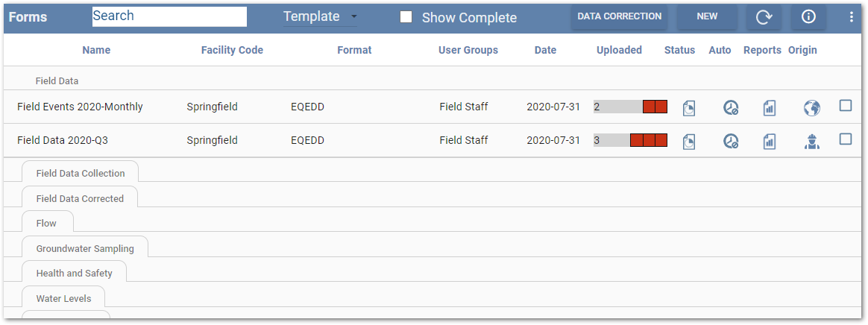Open the info icon button
The height and width of the screenshot is (325, 868).
tap(808, 17)
